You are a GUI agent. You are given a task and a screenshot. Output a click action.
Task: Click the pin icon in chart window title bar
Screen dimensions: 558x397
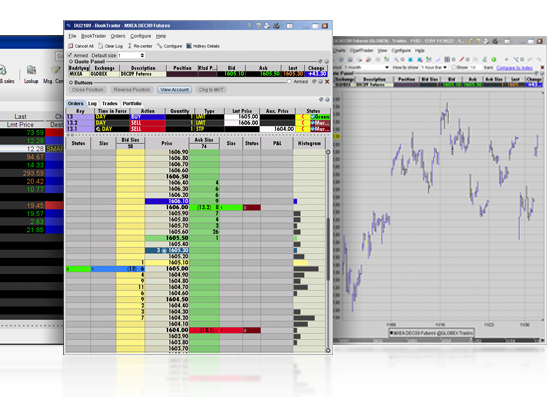470,41
